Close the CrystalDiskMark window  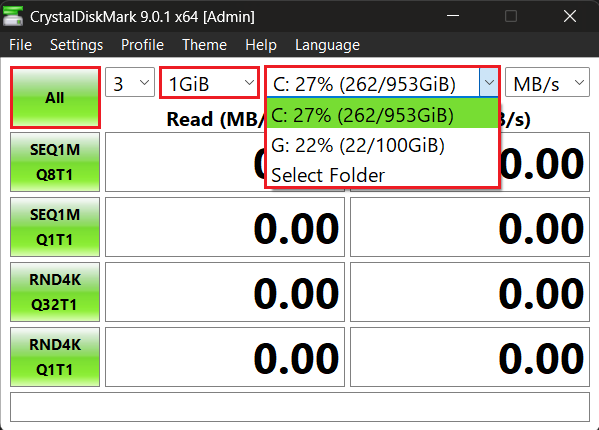pyautogui.click(x=570, y=16)
